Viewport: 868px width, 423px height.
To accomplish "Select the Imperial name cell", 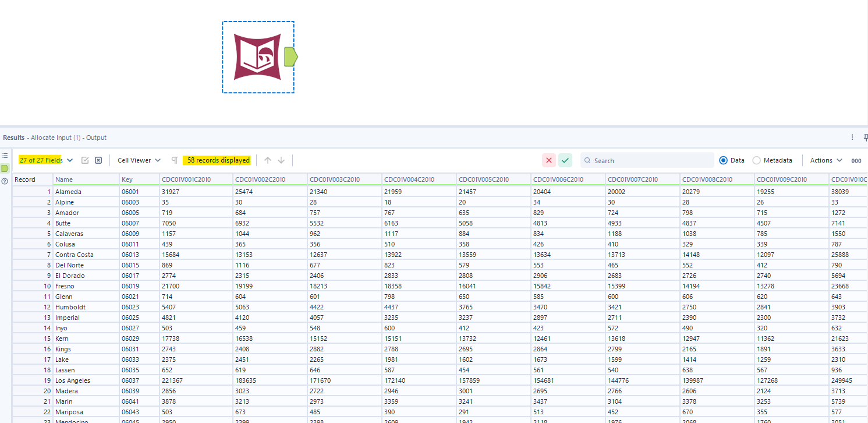I will [86, 318].
